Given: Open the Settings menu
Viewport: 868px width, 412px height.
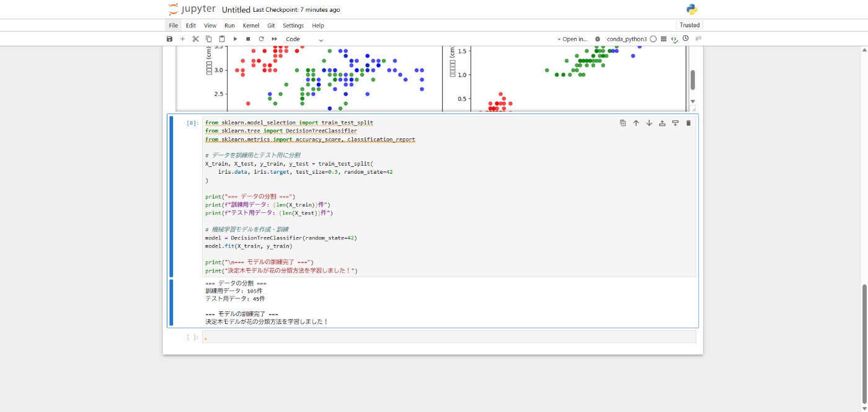Looking at the screenshot, I should pos(293,25).
